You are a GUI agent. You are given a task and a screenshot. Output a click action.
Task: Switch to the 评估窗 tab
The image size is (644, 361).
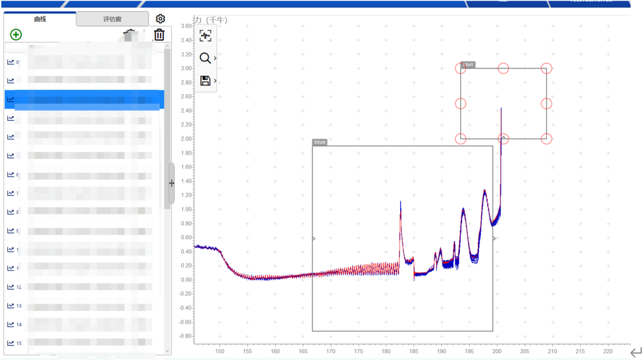112,19
